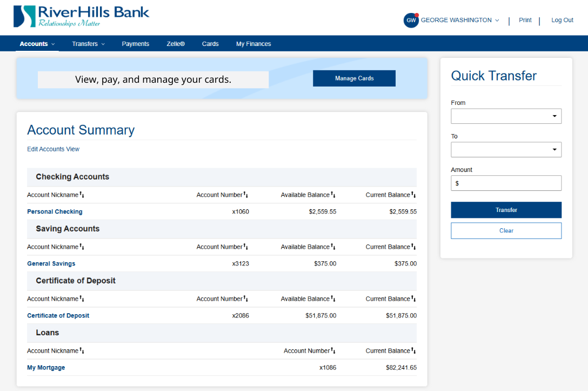Open the Payments tab
This screenshot has height=391, width=588.
tap(135, 44)
